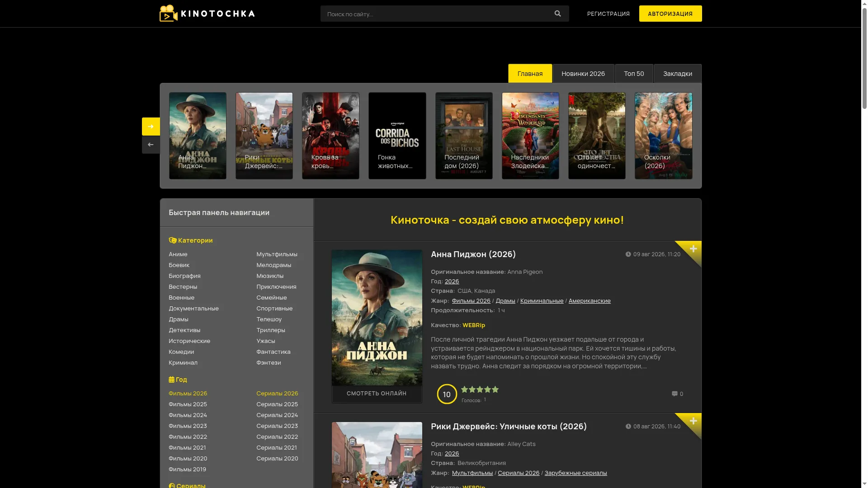Open the Закладки tab

[x=678, y=73]
